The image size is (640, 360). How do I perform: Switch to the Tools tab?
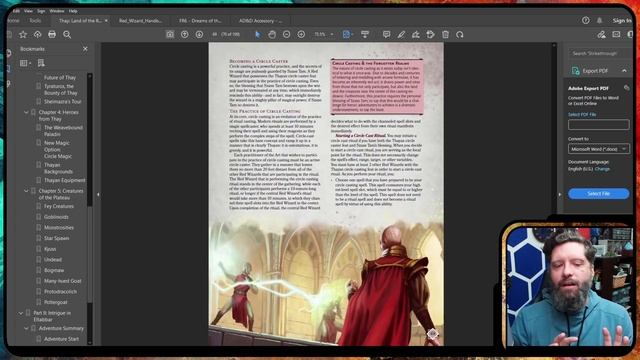click(x=35, y=20)
